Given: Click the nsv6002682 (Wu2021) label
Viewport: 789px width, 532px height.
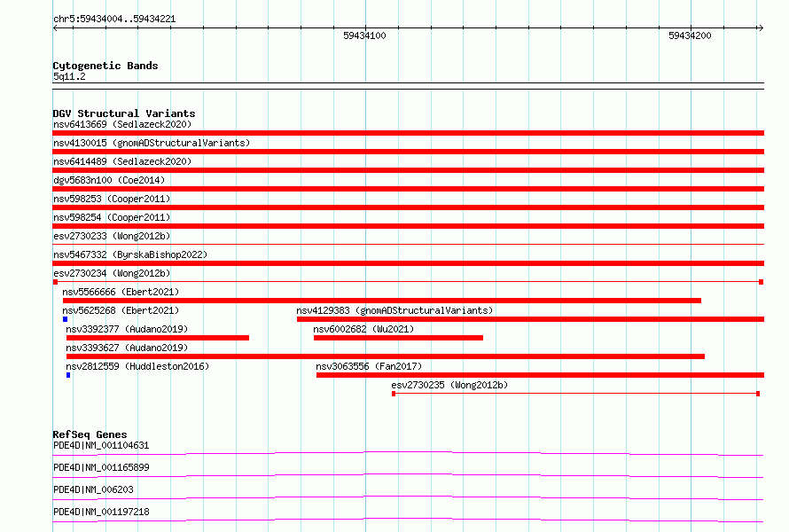Looking at the screenshot, I should tap(363, 329).
